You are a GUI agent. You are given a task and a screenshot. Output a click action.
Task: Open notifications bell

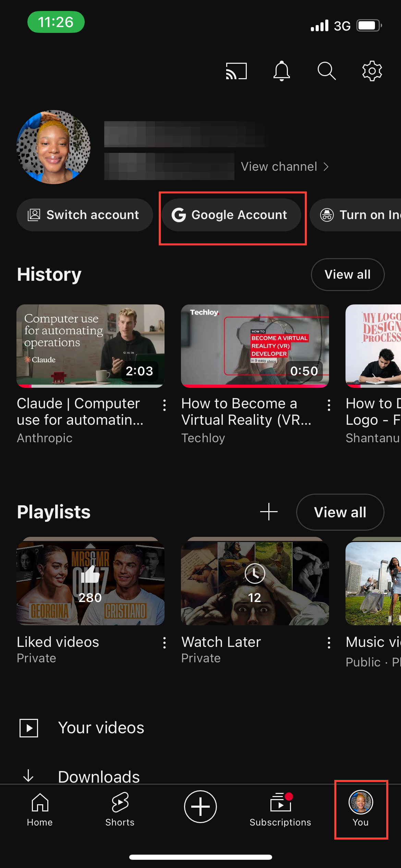[x=281, y=71]
